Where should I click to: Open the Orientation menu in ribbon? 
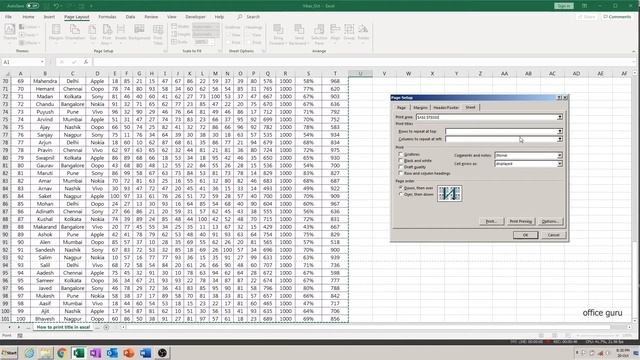[75, 33]
